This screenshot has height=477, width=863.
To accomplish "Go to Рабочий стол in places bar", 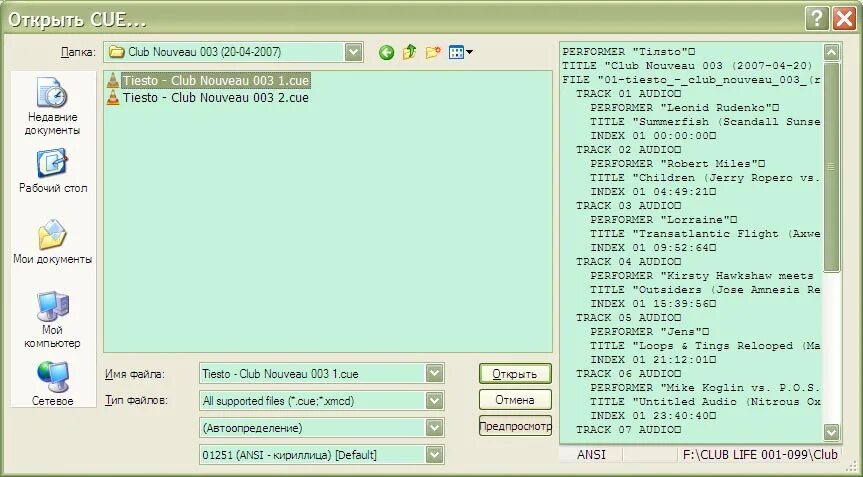I will tap(53, 171).
